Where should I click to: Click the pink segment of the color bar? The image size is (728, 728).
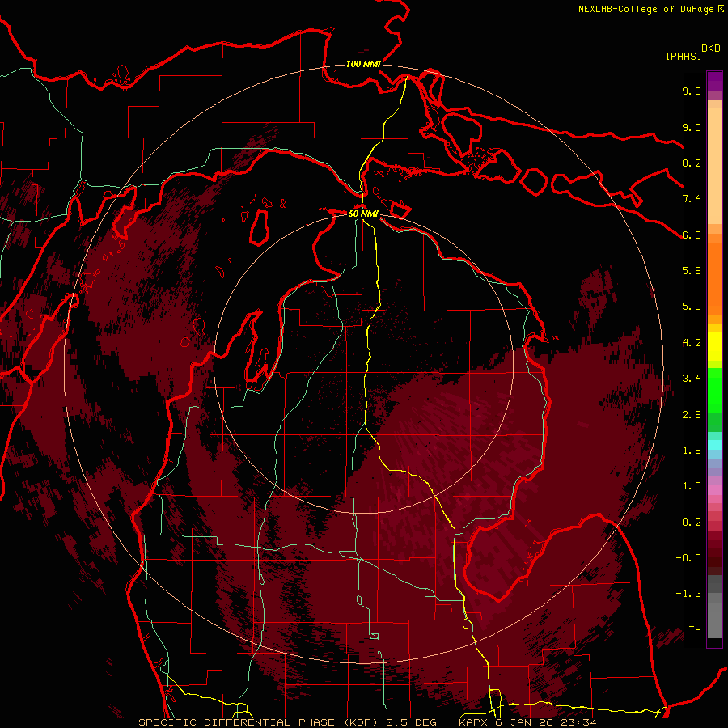714,490
